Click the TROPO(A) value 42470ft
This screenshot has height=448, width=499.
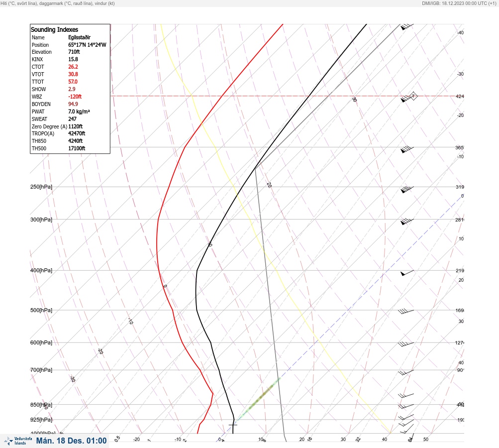(77, 133)
